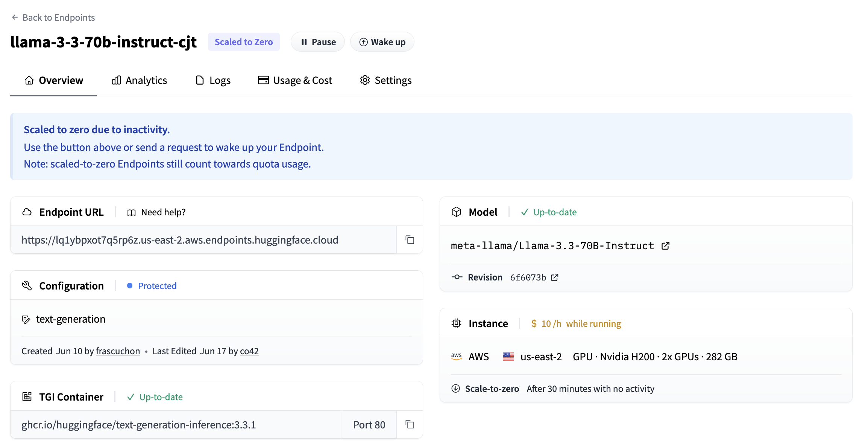Image resolution: width=868 pixels, height=448 pixels.
Task: Copy the TGI container image name
Action: pyautogui.click(x=410, y=424)
